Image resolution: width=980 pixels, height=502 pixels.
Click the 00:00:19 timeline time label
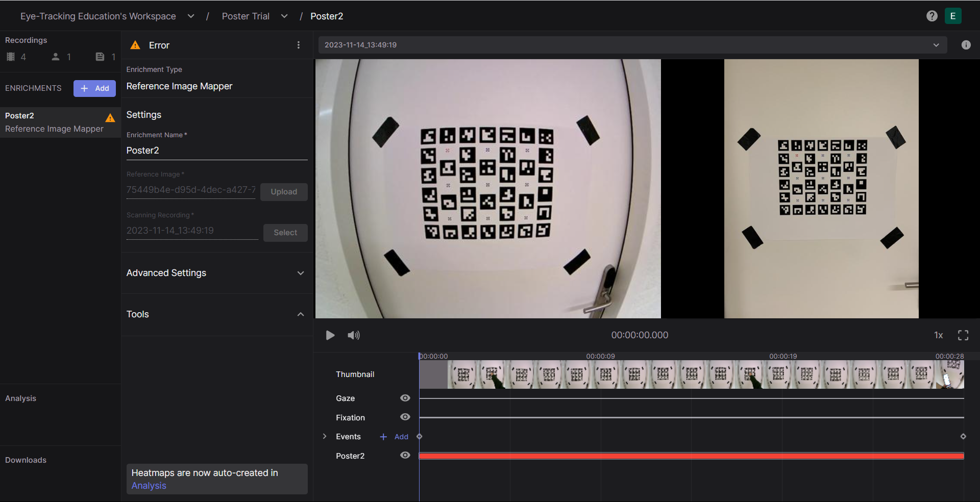[x=783, y=356]
